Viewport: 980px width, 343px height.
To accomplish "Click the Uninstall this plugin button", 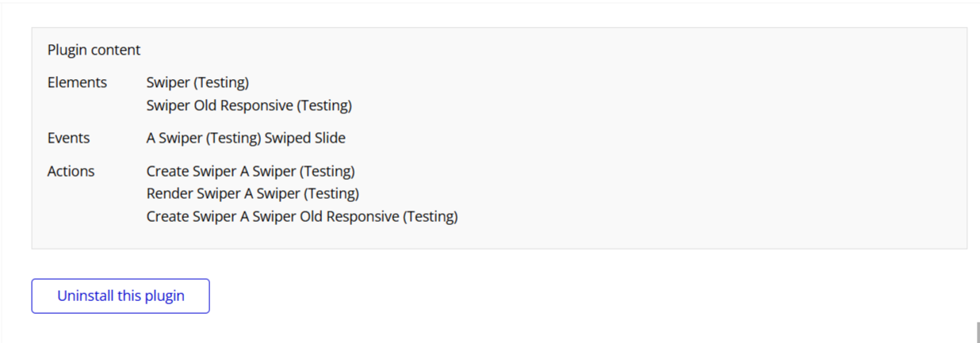I will [121, 296].
